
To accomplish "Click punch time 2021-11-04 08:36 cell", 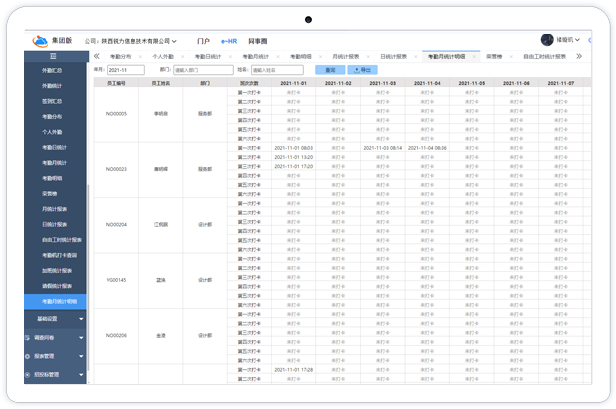I will [427, 148].
